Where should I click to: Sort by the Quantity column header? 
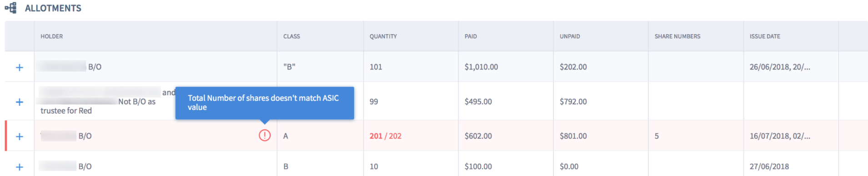pos(383,36)
